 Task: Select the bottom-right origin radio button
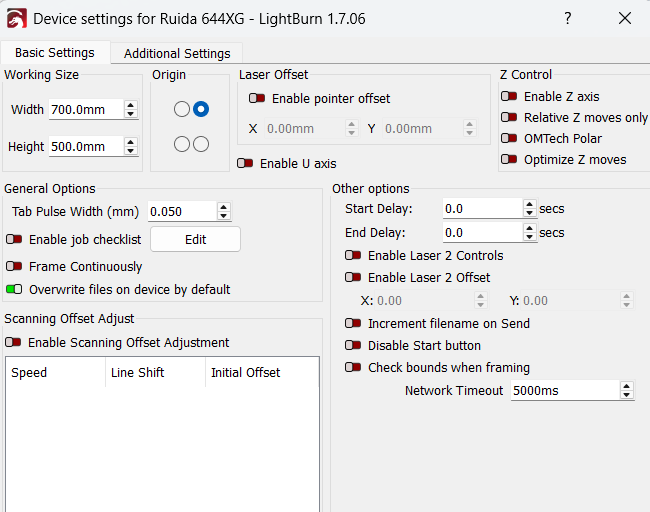pyautogui.click(x=201, y=144)
